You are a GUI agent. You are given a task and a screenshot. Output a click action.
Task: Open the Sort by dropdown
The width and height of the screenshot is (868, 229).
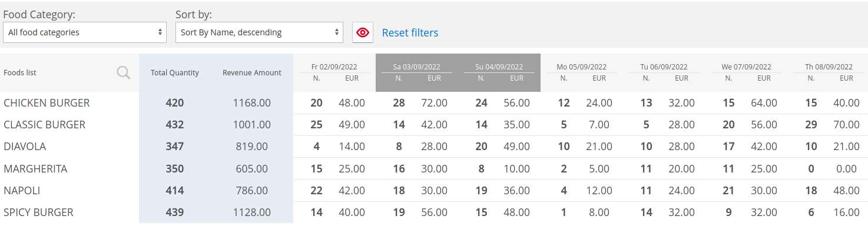[259, 32]
